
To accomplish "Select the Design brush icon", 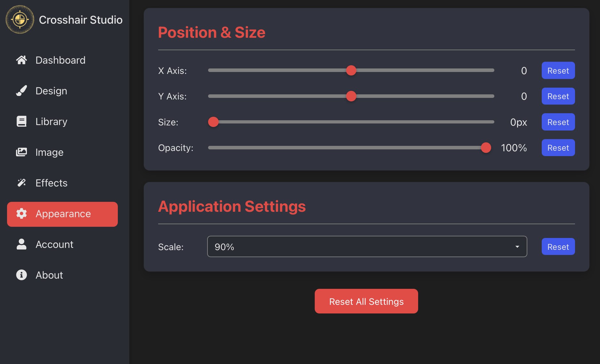I will coord(21,91).
